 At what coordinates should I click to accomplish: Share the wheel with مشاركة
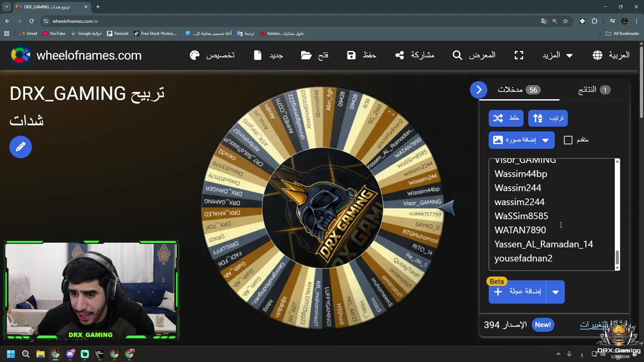(x=415, y=55)
